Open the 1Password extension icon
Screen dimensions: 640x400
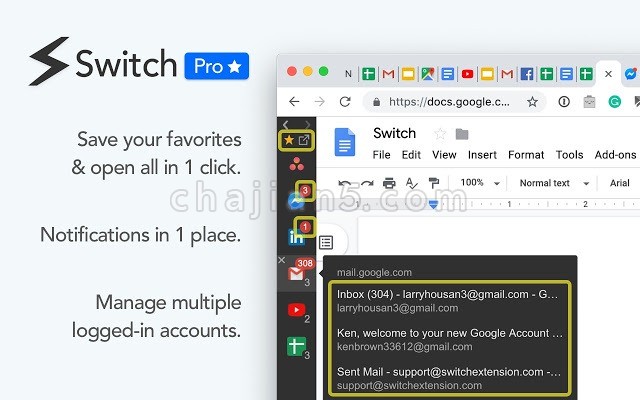[564, 102]
